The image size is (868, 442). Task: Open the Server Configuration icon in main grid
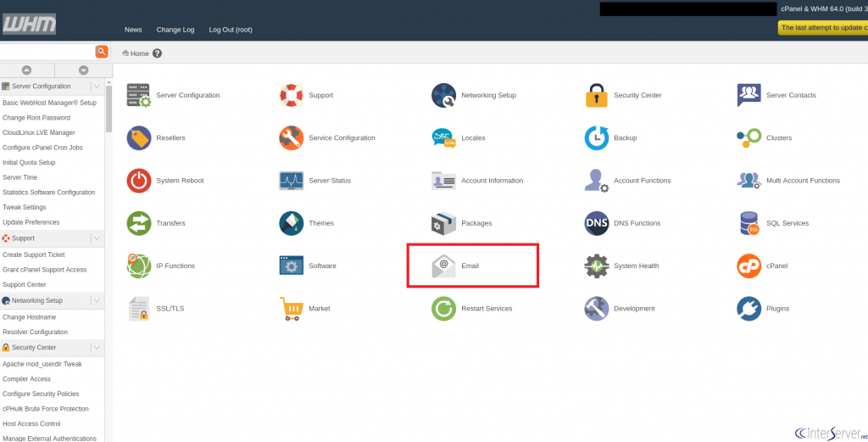click(x=138, y=95)
